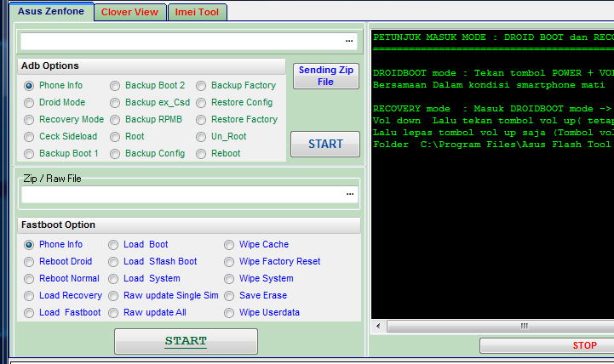
Task: Click the RECOVERY mode instruction line
Action: (x=493, y=109)
